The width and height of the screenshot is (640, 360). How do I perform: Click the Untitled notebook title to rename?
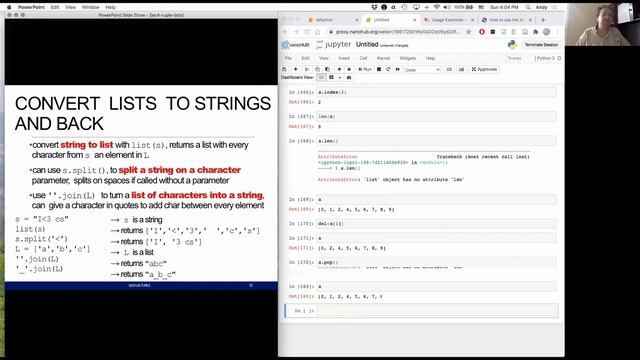(367, 44)
